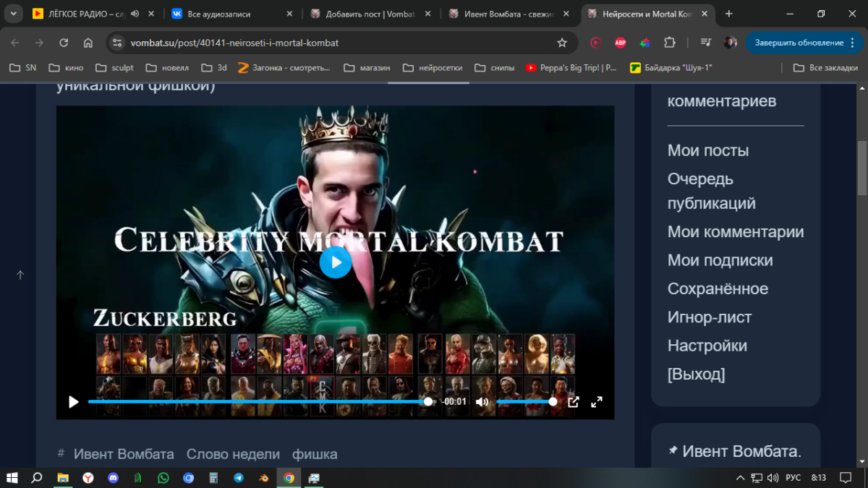Open the sculpt bookmarks folder

[x=114, y=68]
